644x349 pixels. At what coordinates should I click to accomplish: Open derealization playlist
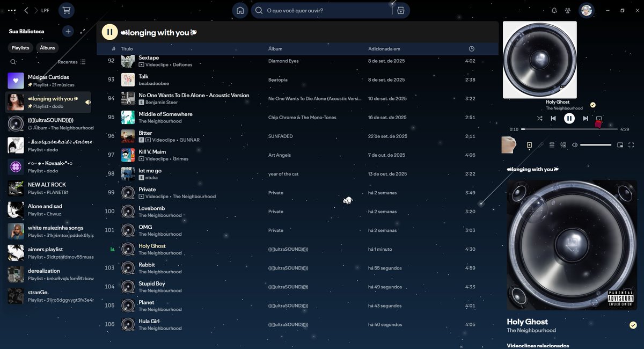tap(49, 274)
